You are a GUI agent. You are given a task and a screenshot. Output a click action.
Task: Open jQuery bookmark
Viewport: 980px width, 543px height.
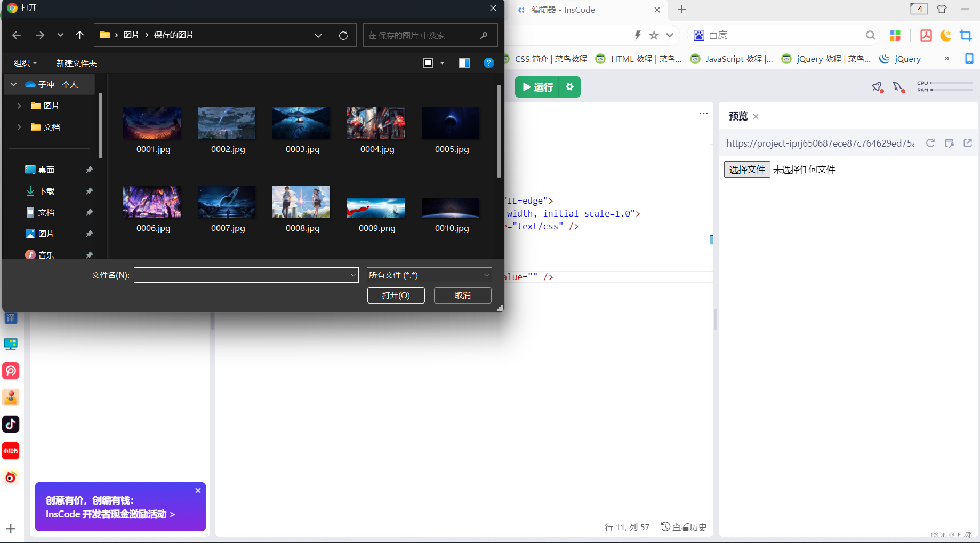coord(901,59)
